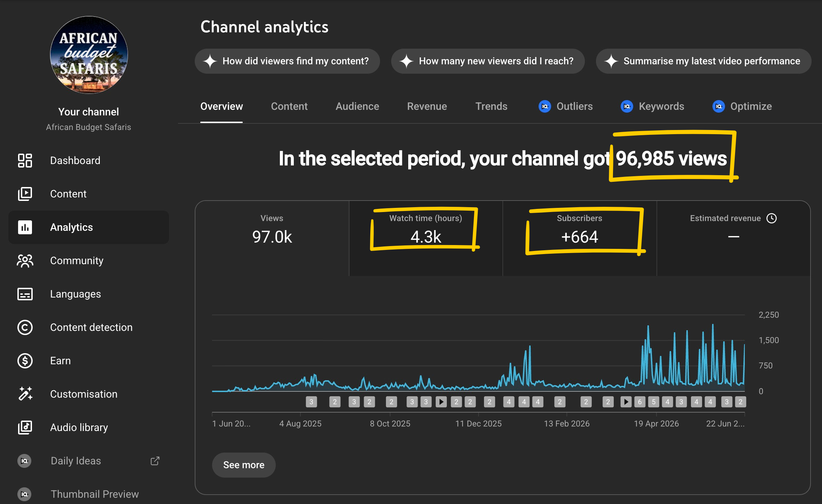Click the 'Your channel' heading text
The image size is (822, 504).
pos(89,112)
